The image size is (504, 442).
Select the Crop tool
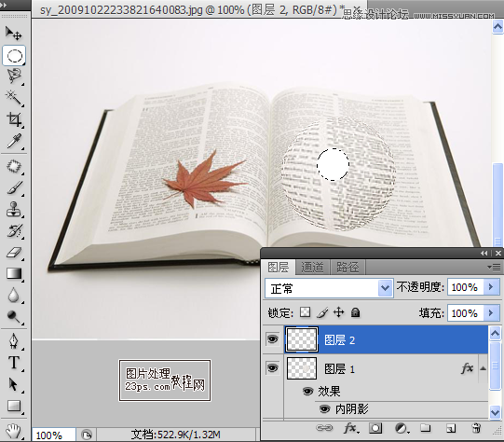[14, 119]
